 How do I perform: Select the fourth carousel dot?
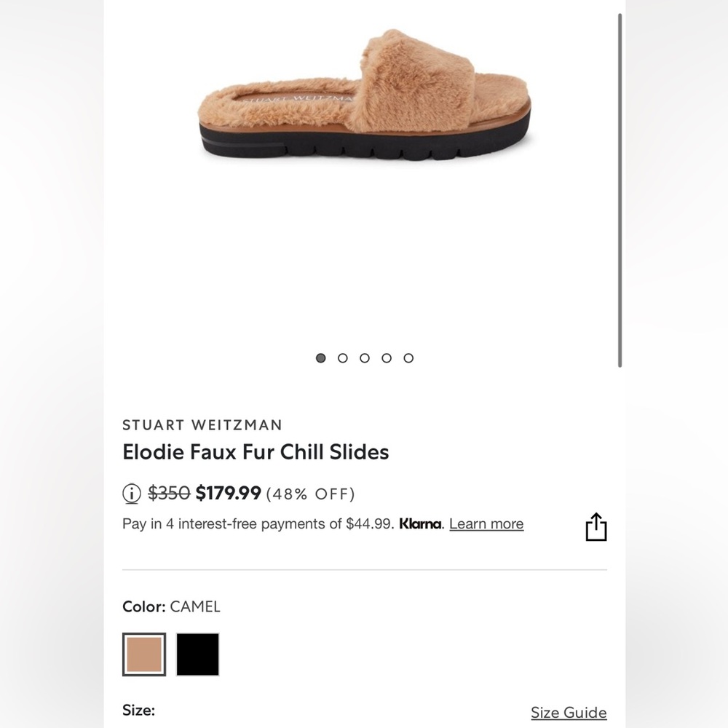point(386,358)
